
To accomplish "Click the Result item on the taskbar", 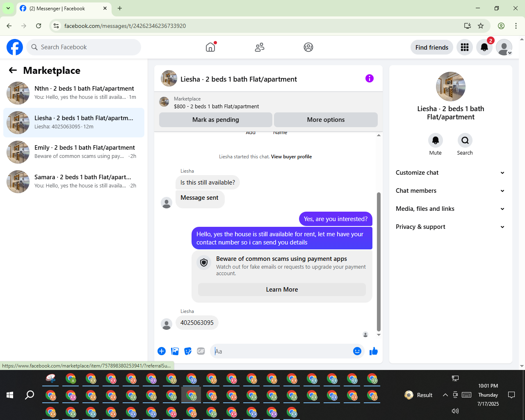I will [418, 395].
